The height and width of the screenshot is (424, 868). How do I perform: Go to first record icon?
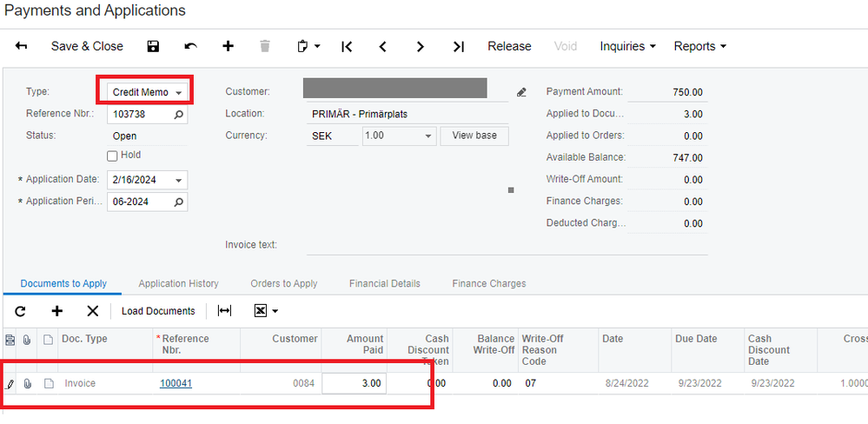tap(347, 47)
